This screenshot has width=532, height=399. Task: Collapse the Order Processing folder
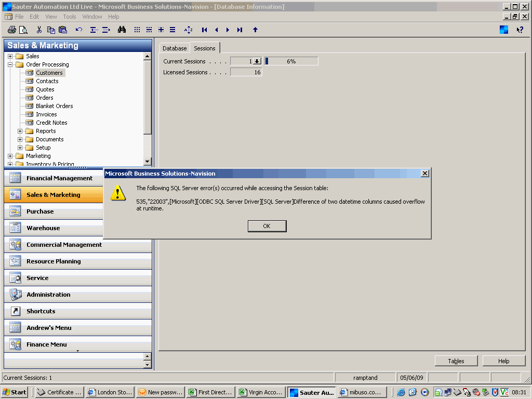(10, 64)
